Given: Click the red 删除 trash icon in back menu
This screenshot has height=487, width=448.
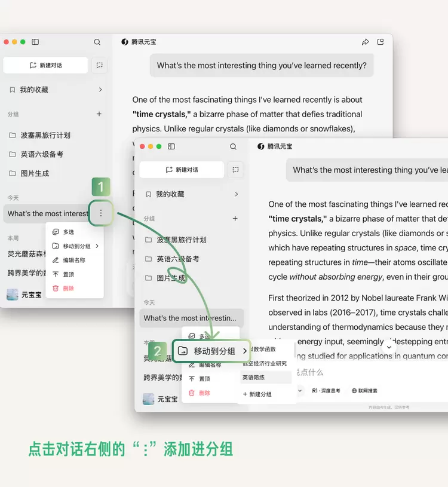Looking at the screenshot, I should coord(56,288).
